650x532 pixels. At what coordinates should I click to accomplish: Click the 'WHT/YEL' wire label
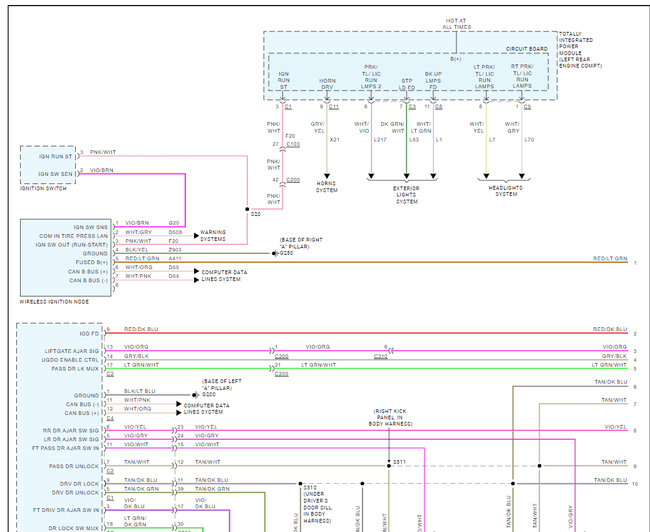tap(477, 127)
